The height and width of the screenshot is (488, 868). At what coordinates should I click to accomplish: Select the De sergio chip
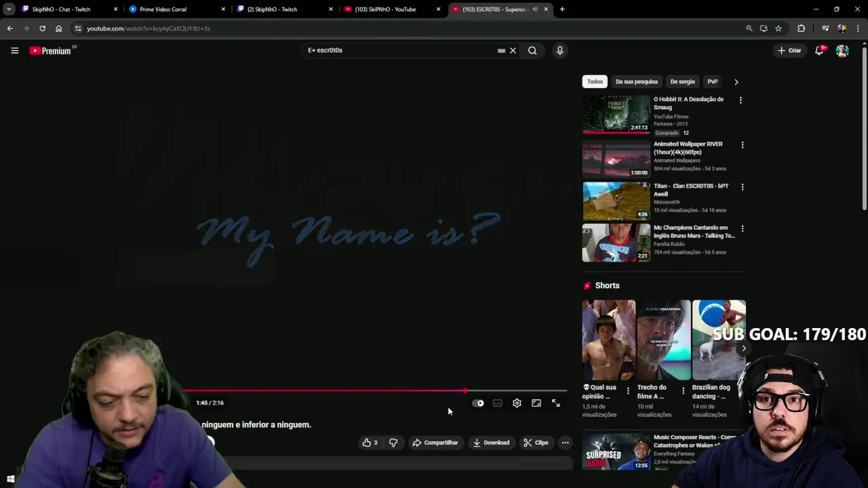point(682,81)
